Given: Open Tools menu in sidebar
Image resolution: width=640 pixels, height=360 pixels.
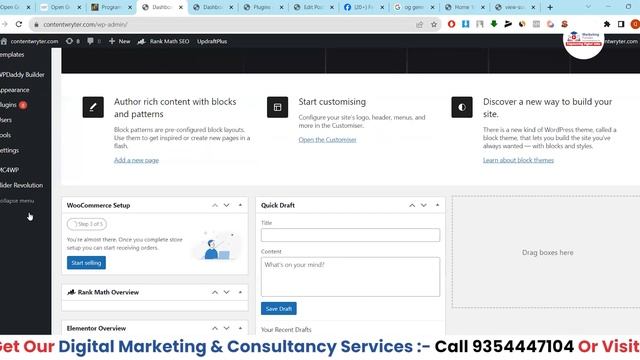Looking at the screenshot, I should (6, 135).
